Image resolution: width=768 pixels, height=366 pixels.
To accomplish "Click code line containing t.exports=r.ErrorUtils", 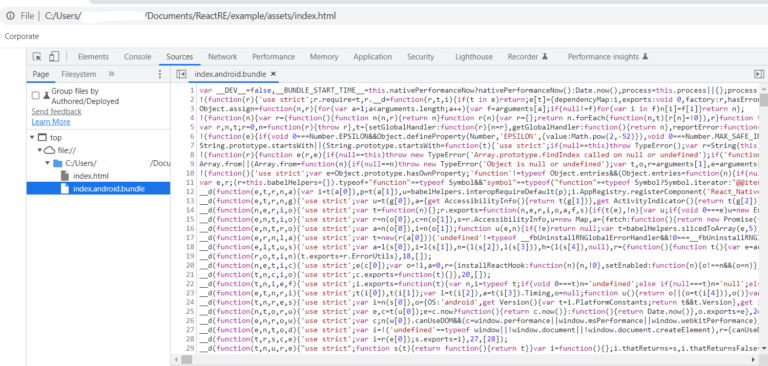I will pos(315,256).
